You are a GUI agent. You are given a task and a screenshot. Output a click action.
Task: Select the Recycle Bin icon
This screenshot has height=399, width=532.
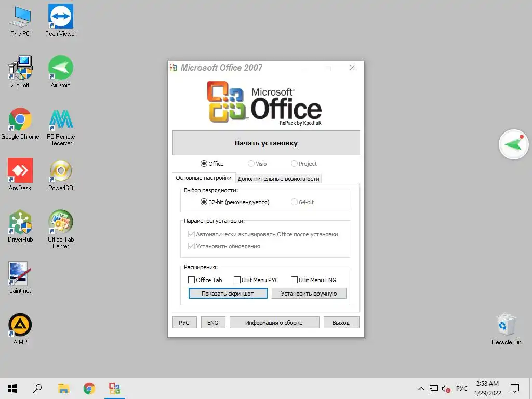point(506,329)
